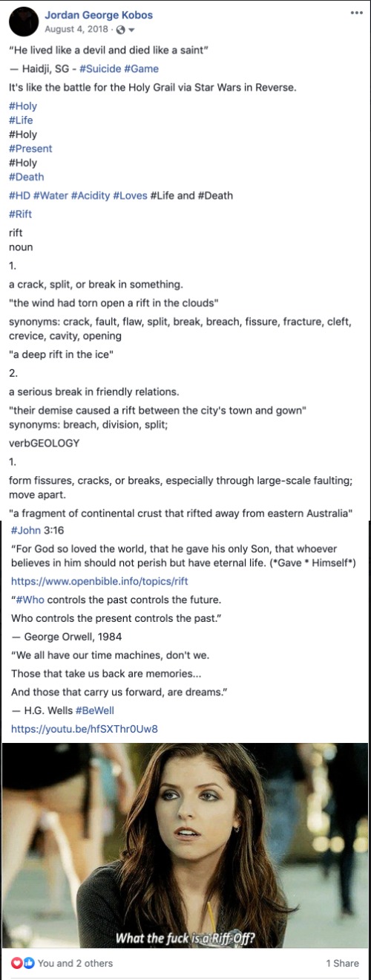Show who reacted: You and 2 others
This screenshot has width=371, height=980.
click(75, 963)
